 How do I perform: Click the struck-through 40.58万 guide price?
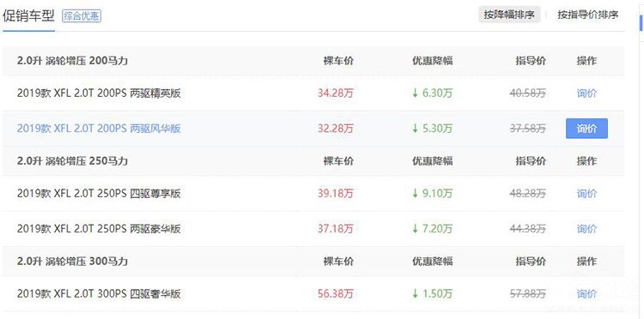(528, 93)
